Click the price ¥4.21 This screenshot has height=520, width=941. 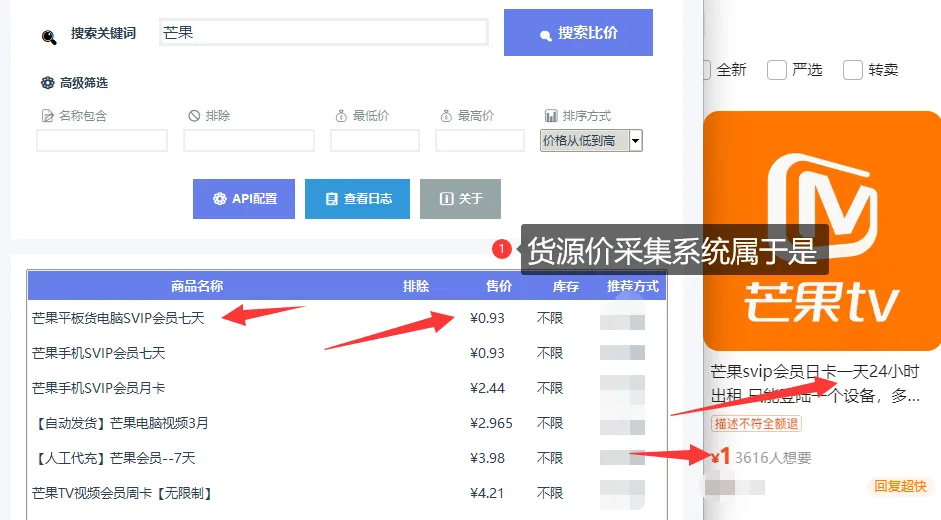[487, 494]
